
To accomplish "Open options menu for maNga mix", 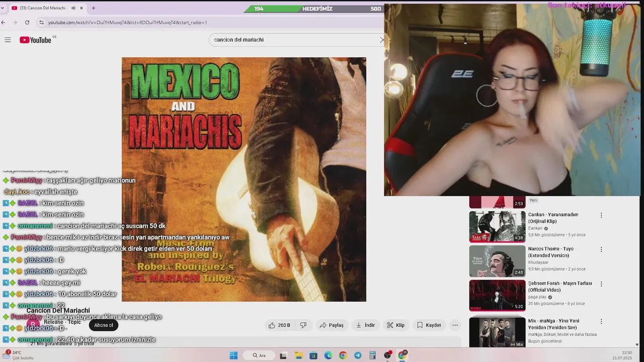I will 601,322.
